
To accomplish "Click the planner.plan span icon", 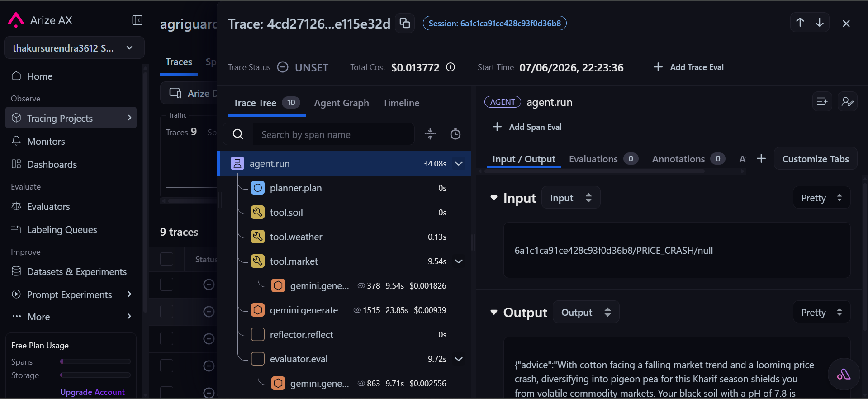I will (x=258, y=188).
